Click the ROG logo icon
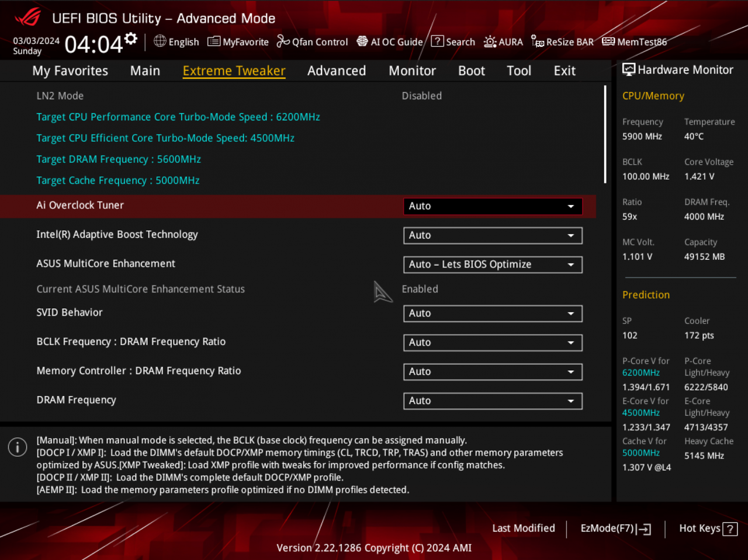This screenshot has height=560, width=748. (x=27, y=17)
